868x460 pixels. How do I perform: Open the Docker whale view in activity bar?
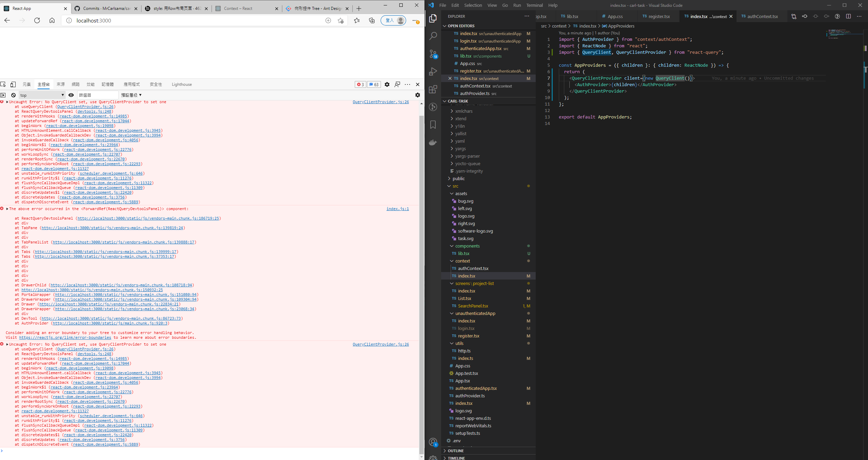[x=433, y=142]
